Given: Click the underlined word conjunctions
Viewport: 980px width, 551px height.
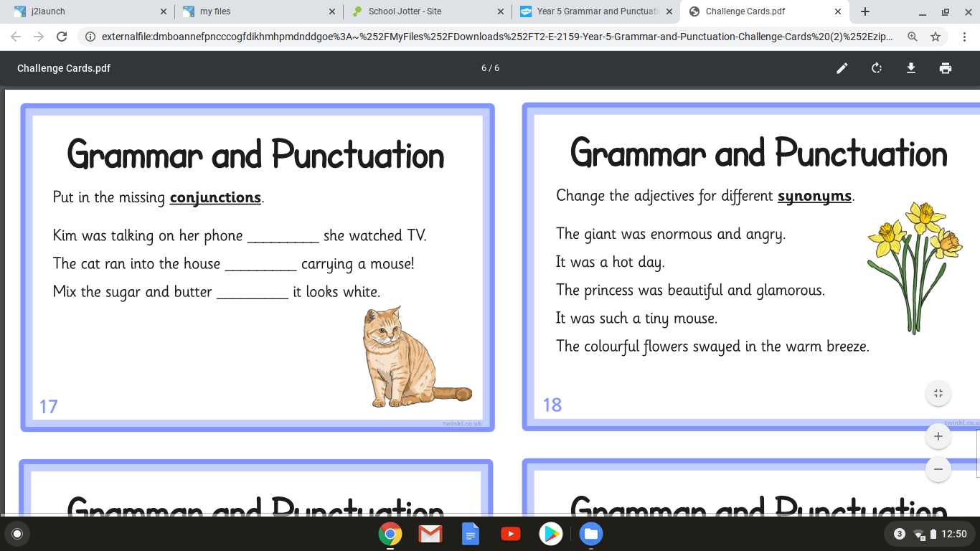Looking at the screenshot, I should (x=215, y=197).
